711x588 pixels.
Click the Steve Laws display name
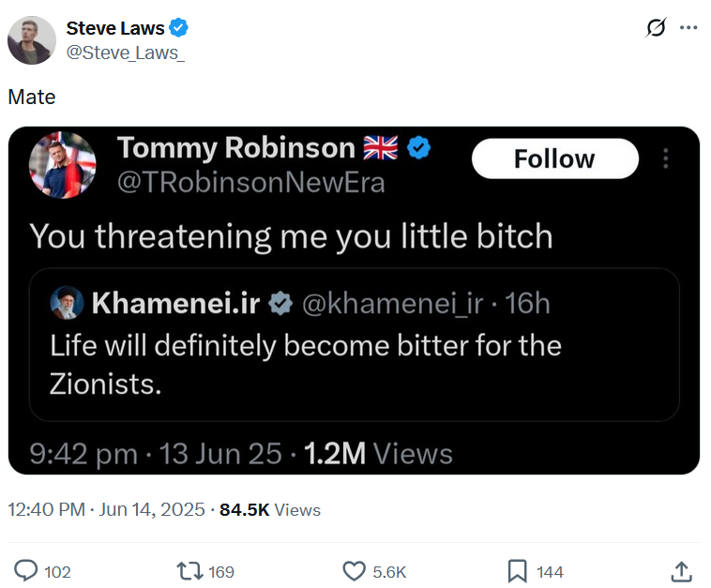tap(115, 28)
